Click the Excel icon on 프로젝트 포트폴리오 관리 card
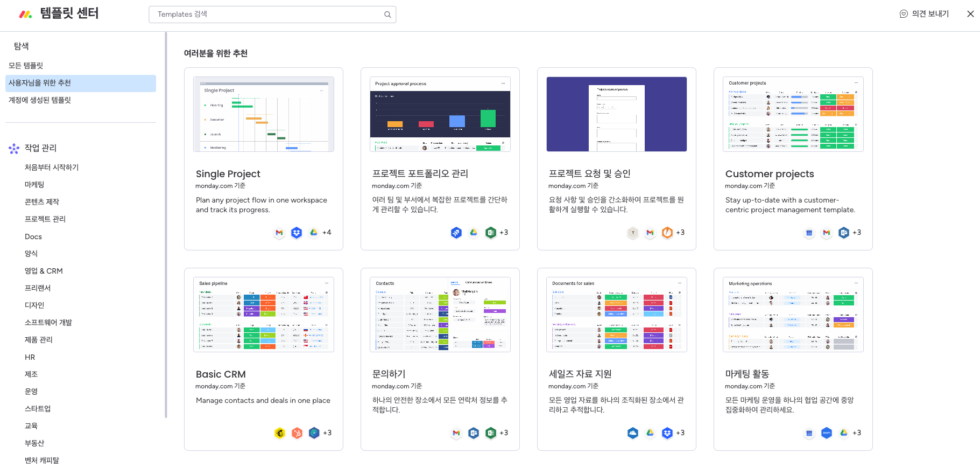Viewport: 980px width, 467px height. 490,233
